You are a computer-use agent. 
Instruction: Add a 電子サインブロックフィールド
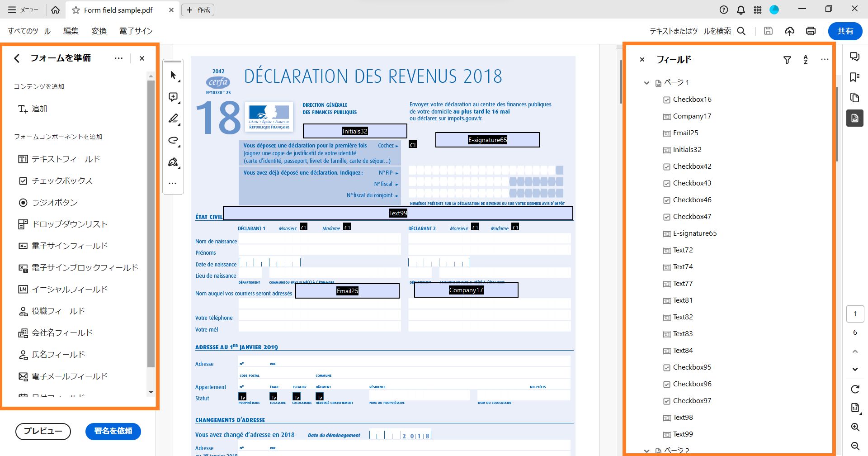(78, 268)
